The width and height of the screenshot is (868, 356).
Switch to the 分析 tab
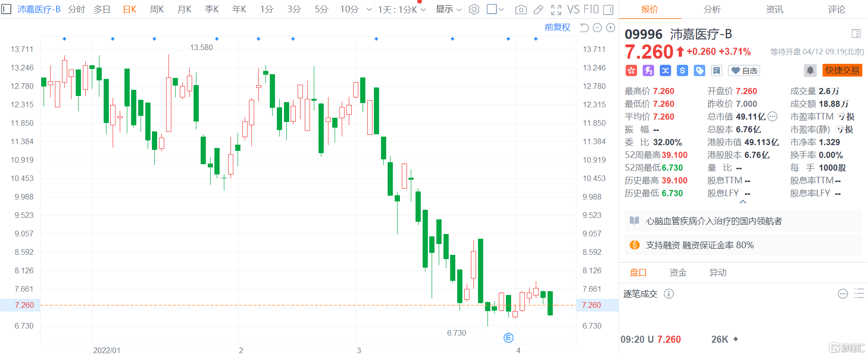[x=712, y=9]
